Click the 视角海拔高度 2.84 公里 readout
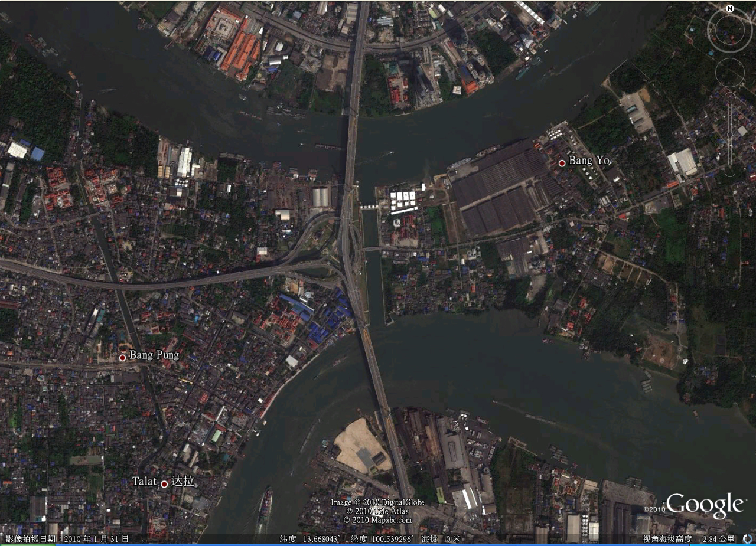The height and width of the screenshot is (546, 756). click(689, 539)
